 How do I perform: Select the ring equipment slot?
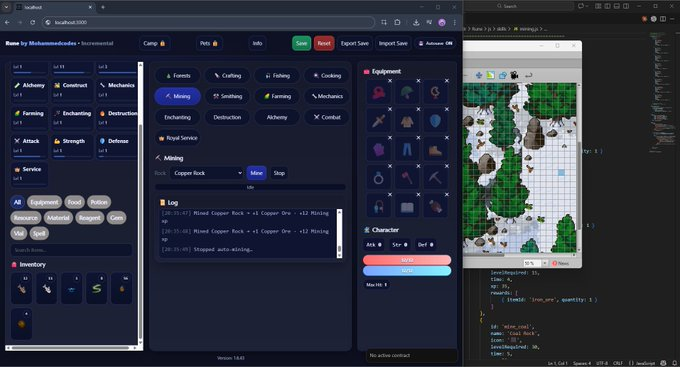pyautogui.click(x=379, y=178)
